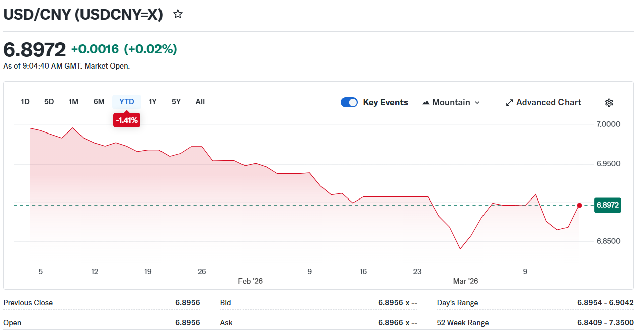Click the -1.41% YTD change badge
The width and height of the screenshot is (644, 332).
(127, 120)
